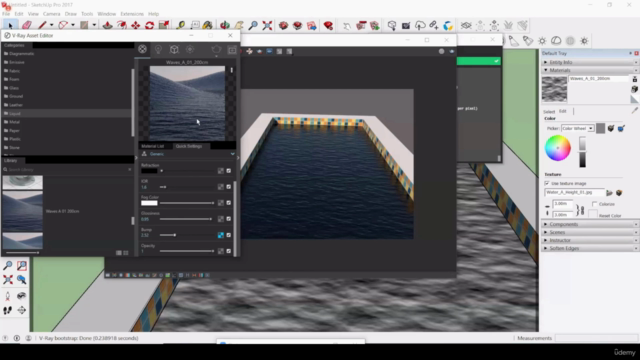Select Waves A 01 200cm library thumbnail

coord(22,211)
